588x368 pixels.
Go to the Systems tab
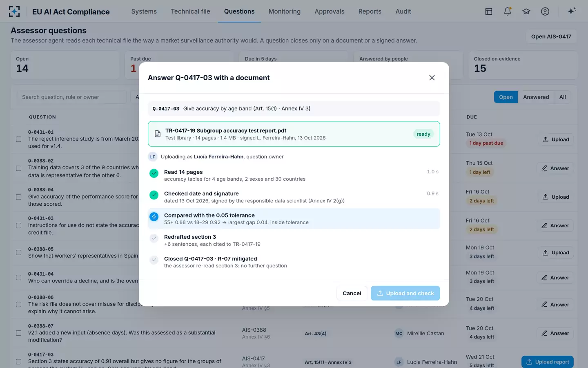[144, 11]
